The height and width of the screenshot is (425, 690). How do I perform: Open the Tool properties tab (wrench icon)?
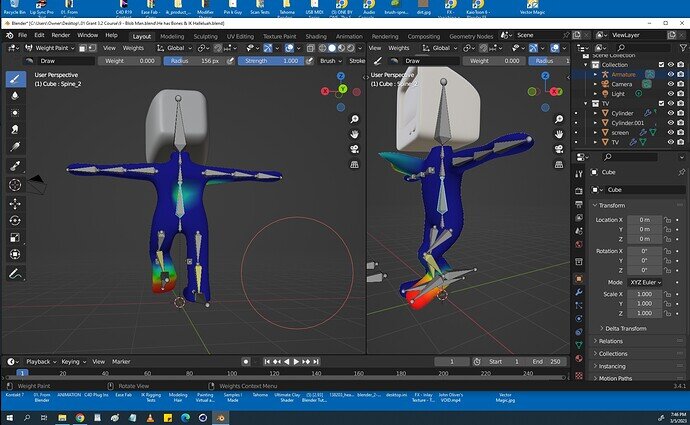tap(579, 174)
